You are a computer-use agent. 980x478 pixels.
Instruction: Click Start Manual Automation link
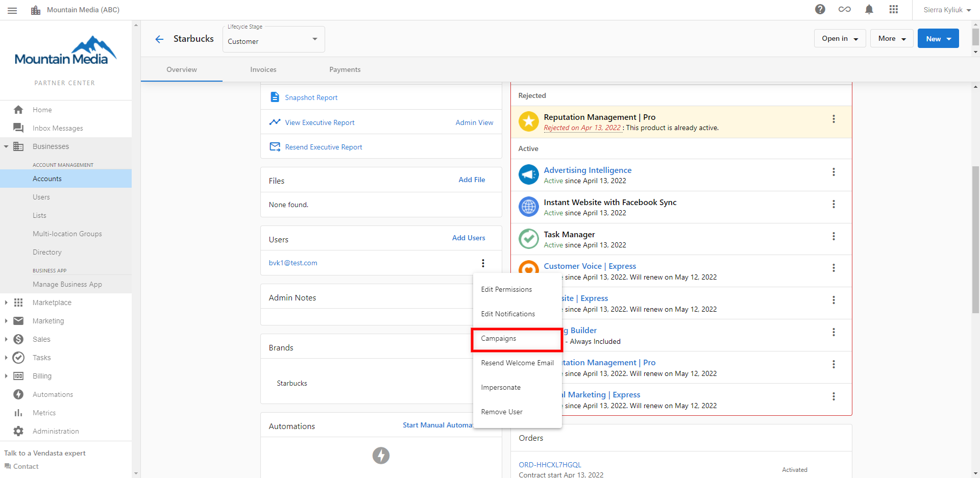(x=438, y=425)
